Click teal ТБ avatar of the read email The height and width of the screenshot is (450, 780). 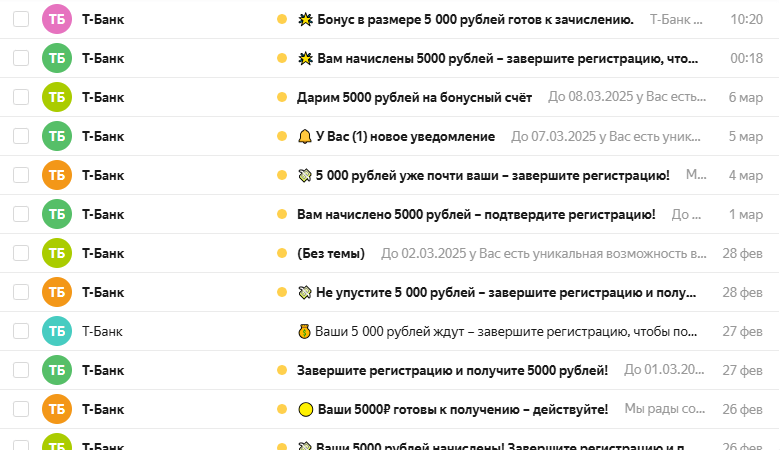[57, 331]
